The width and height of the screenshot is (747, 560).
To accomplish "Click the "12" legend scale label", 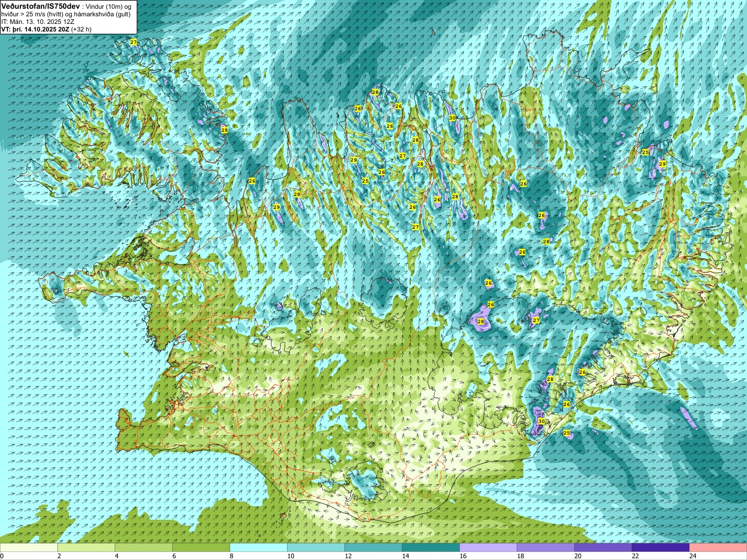I will point(348,556).
